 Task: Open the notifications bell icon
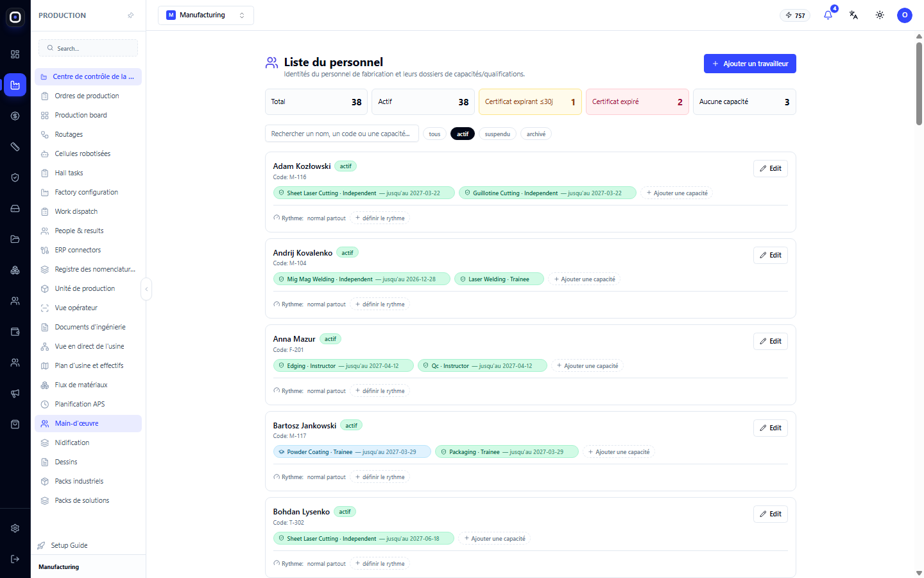tap(828, 15)
